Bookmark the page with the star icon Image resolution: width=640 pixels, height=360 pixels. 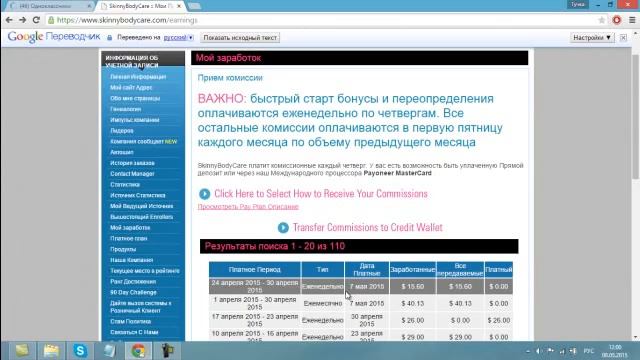point(602,20)
